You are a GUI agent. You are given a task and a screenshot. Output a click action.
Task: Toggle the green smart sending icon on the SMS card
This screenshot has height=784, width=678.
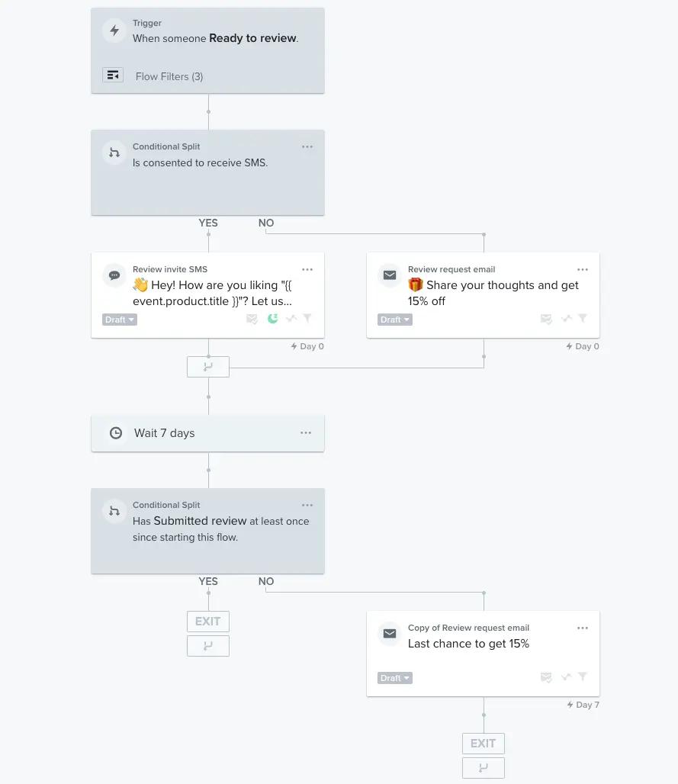(x=272, y=319)
